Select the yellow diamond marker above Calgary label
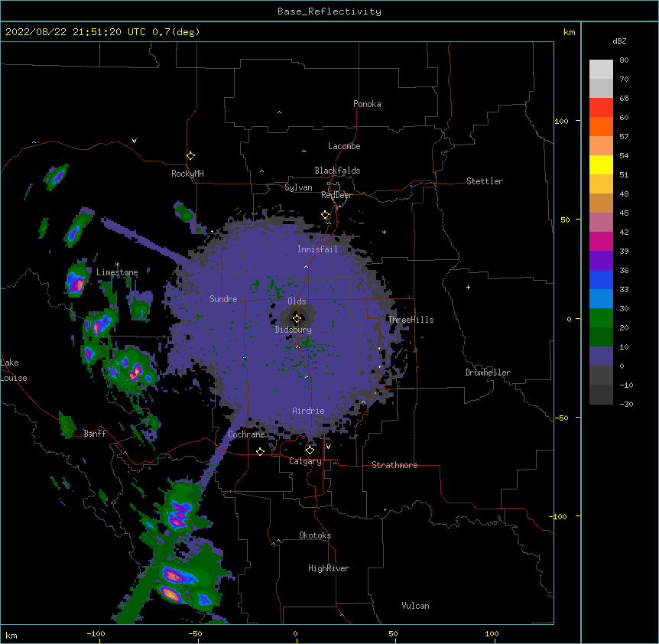 (x=310, y=450)
